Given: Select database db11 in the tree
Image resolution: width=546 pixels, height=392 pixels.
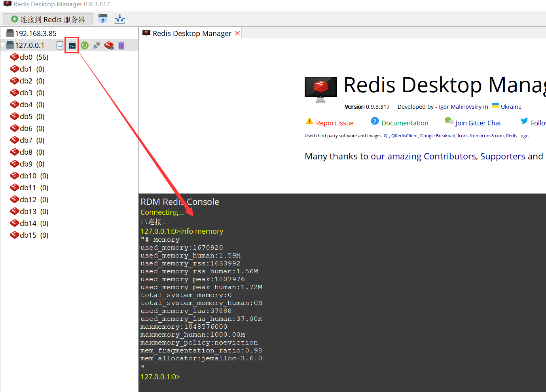Looking at the screenshot, I should coord(34,188).
